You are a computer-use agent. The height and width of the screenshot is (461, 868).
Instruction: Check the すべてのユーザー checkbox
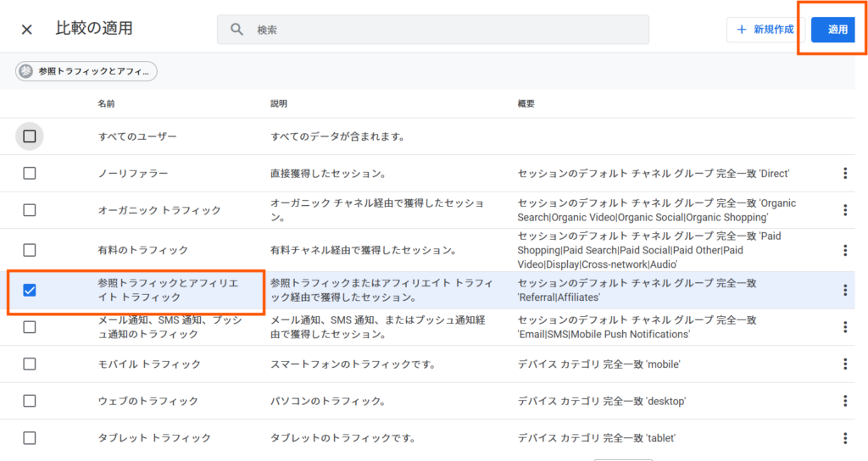click(30, 136)
